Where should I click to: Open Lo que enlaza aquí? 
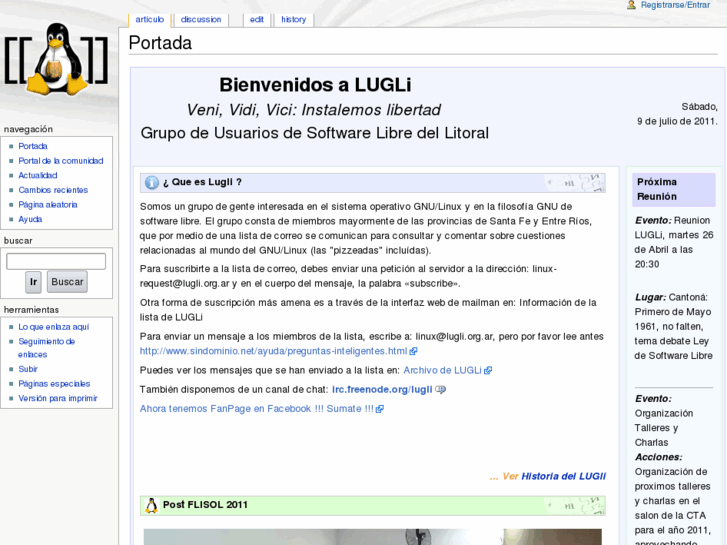pyautogui.click(x=54, y=327)
